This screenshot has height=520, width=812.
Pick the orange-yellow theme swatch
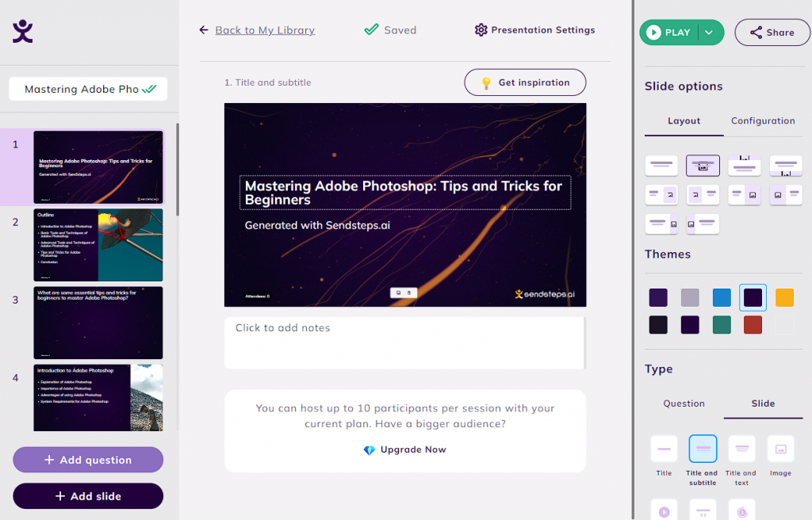click(784, 297)
